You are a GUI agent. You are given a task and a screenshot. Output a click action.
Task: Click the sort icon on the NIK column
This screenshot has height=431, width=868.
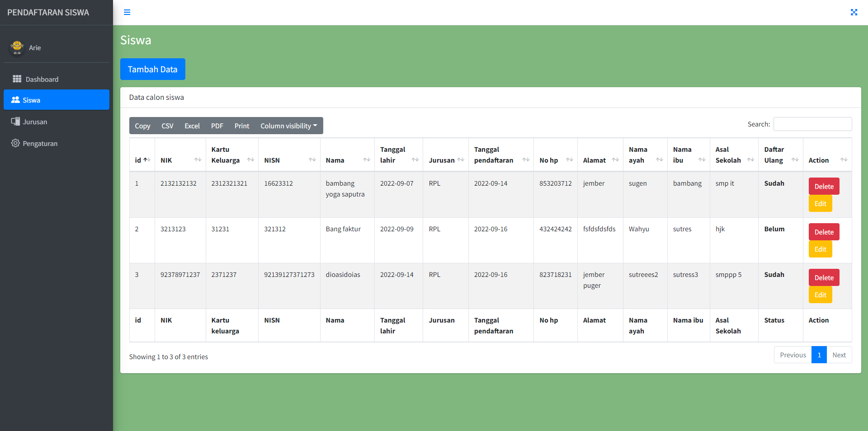(198, 160)
